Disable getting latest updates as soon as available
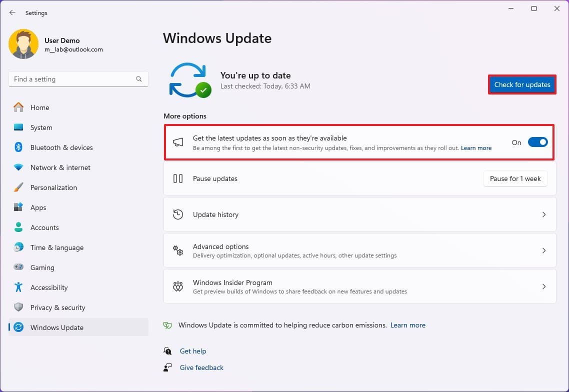The height and width of the screenshot is (392, 569). (537, 142)
